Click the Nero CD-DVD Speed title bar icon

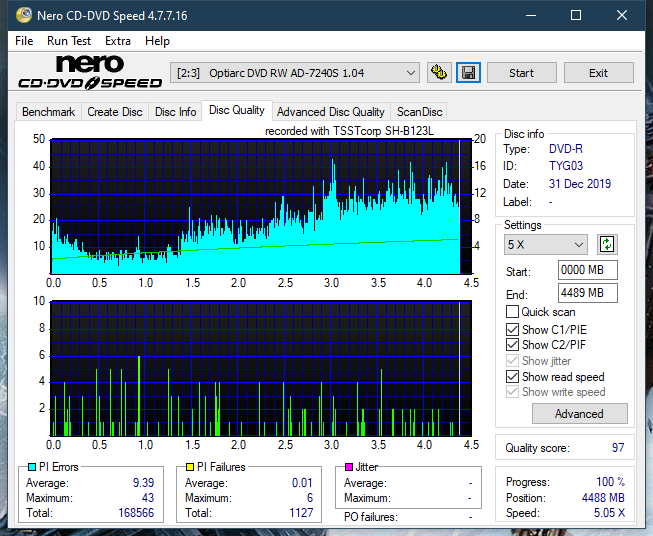point(24,15)
